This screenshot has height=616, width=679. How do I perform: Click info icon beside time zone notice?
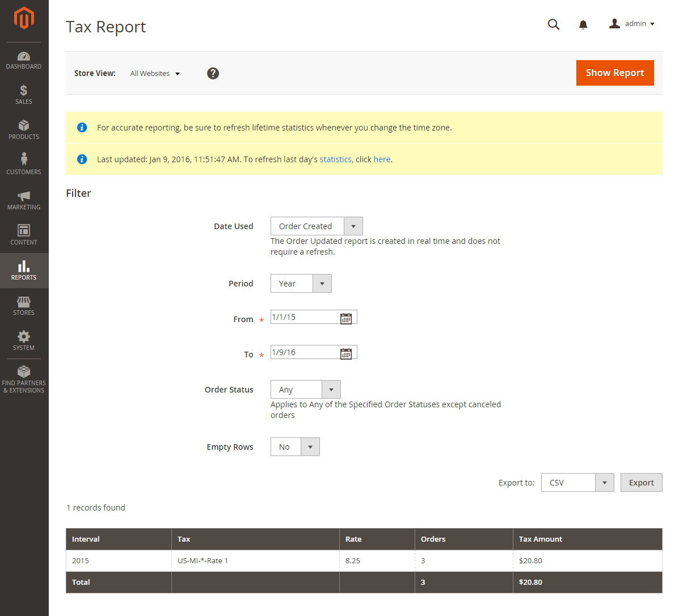[x=82, y=127]
